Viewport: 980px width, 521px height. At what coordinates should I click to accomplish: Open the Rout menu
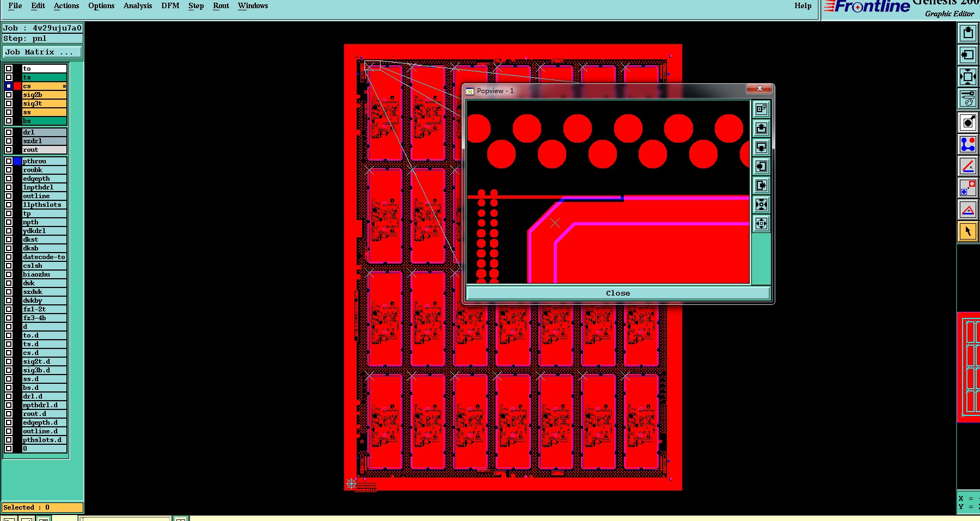click(x=221, y=6)
